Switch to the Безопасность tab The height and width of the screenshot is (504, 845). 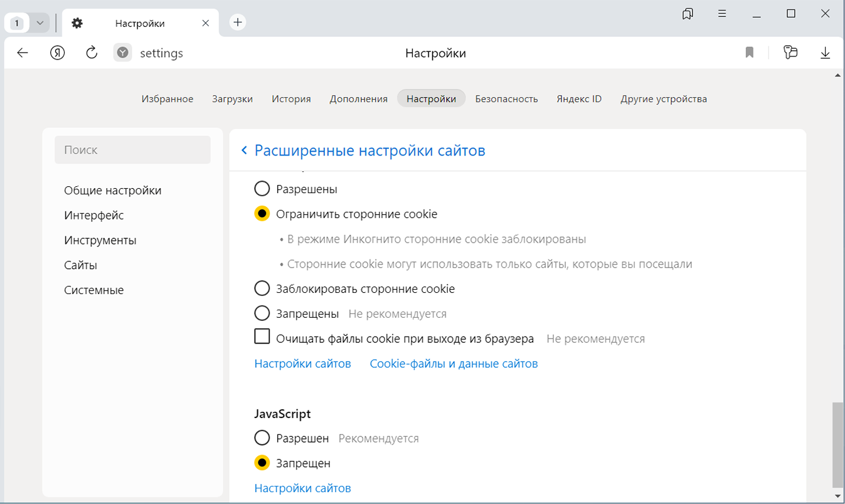tap(506, 98)
